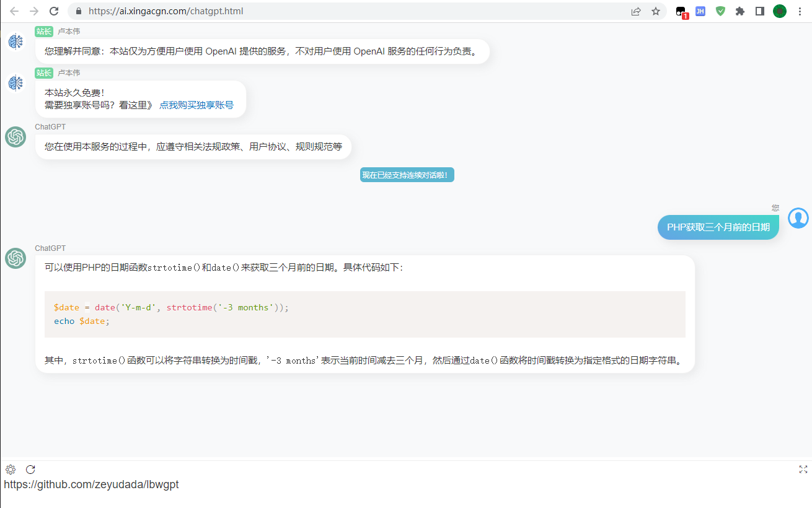Viewport: 812px width, 508px height.
Task: Click the padlock site info icon
Action: click(79, 11)
